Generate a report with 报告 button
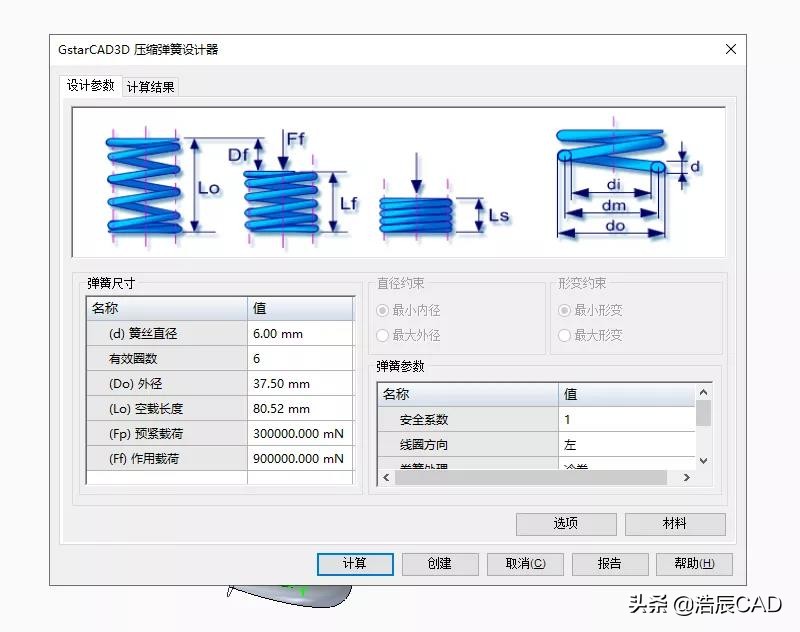This screenshot has height=632, width=800. click(610, 564)
